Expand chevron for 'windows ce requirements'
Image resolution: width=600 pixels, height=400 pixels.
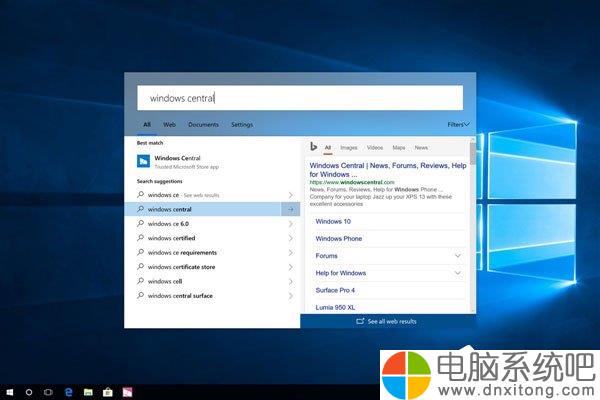(x=290, y=252)
